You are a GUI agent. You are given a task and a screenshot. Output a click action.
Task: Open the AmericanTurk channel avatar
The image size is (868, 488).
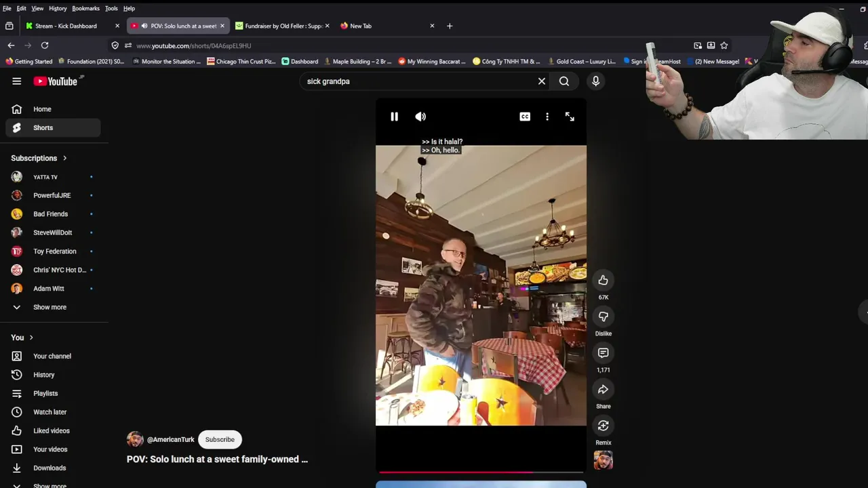coord(135,439)
